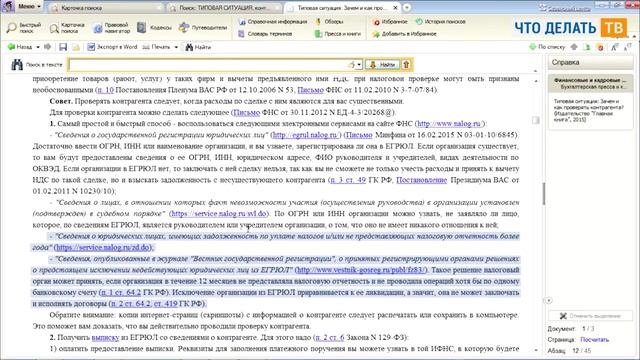Open История поисков

pos(440,22)
